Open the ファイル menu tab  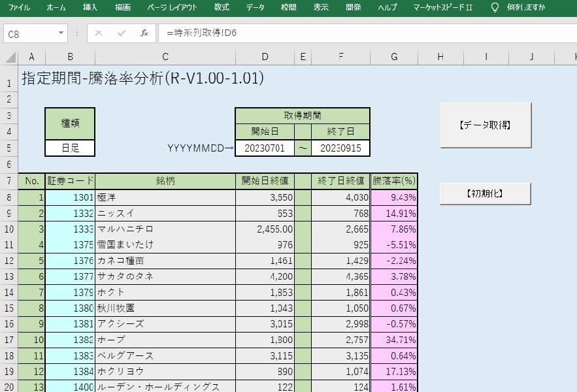(x=19, y=7)
